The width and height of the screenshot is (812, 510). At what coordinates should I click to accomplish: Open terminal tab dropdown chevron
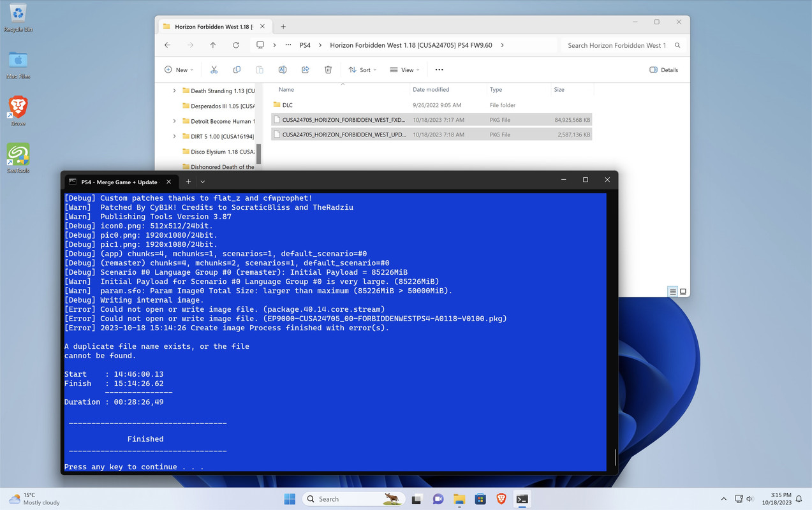pos(203,181)
